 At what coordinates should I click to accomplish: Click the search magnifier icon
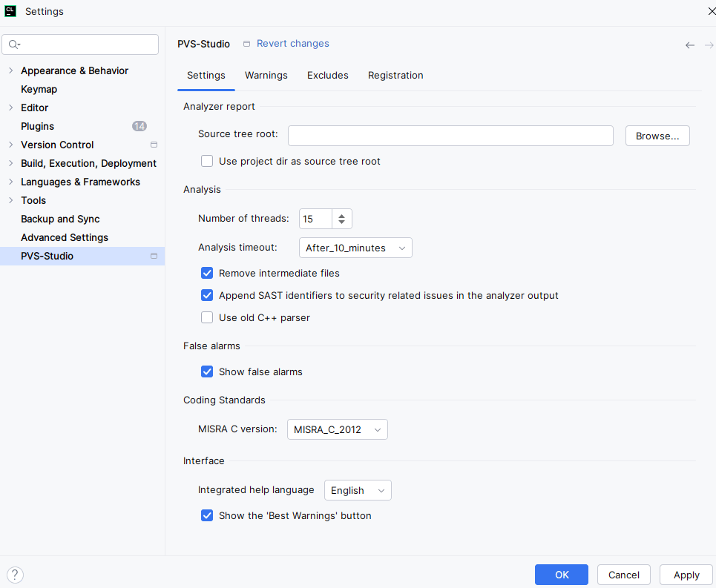click(13, 44)
